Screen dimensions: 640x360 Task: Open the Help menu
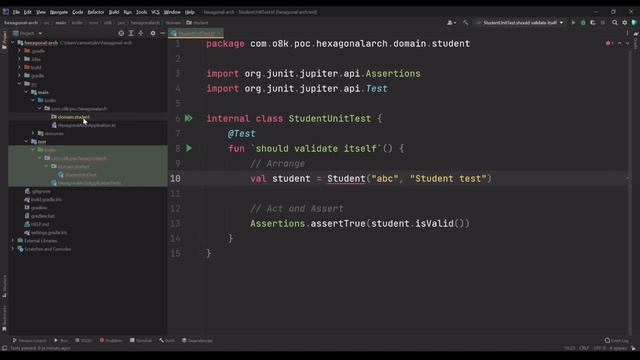point(189,12)
